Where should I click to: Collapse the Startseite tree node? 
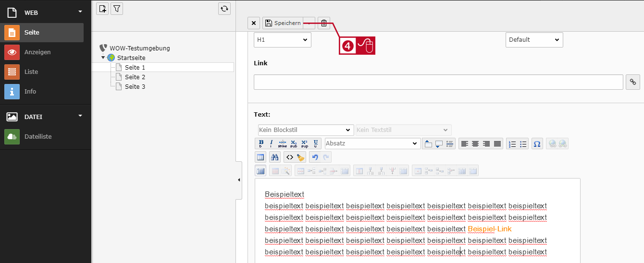[x=103, y=57]
